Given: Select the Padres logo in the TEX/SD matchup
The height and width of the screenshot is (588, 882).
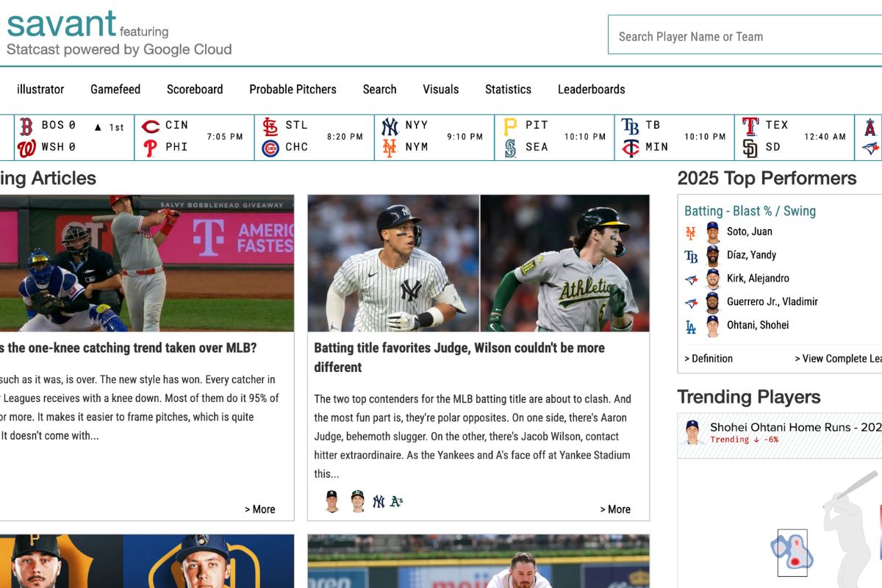Looking at the screenshot, I should tap(751, 146).
